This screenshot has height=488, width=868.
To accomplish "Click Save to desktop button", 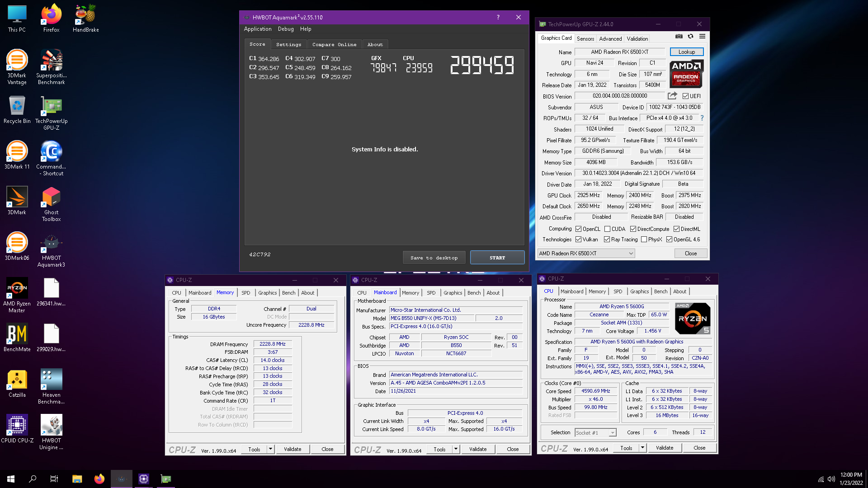I will click(434, 258).
